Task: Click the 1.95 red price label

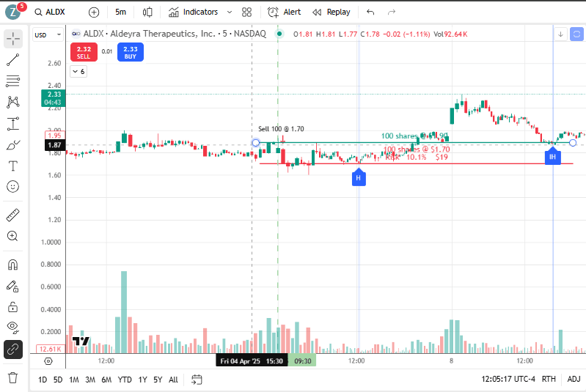Action: [54, 135]
